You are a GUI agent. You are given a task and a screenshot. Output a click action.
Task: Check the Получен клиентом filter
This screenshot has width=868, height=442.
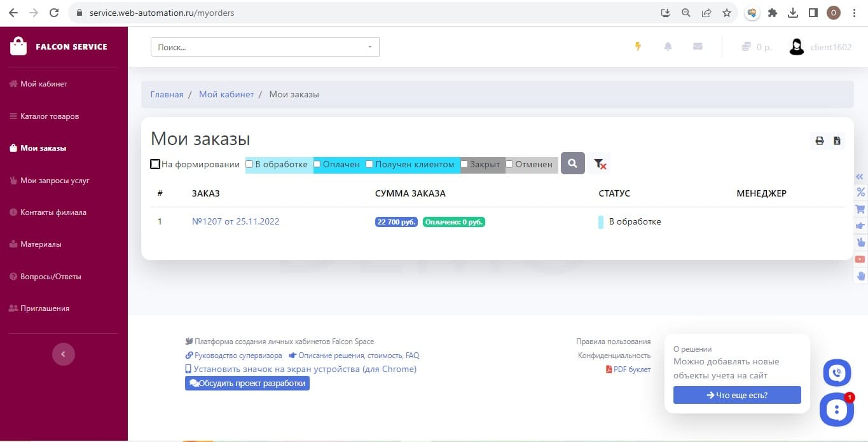[x=369, y=164]
